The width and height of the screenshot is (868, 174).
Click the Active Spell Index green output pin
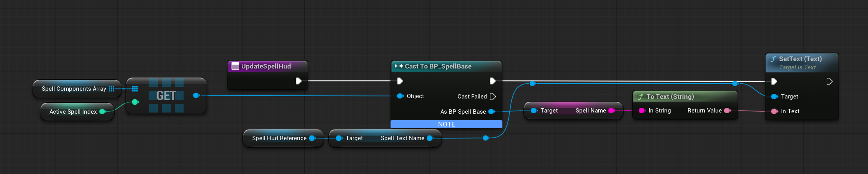coord(103,112)
